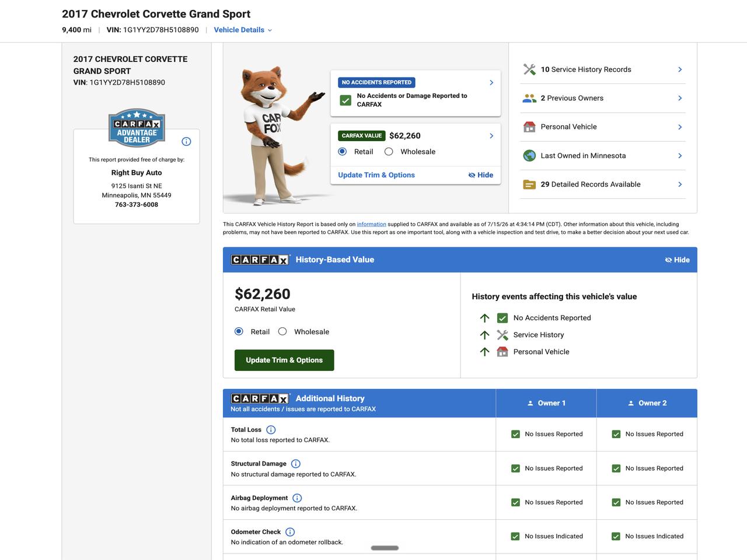Click the green Update Trim & Options button

point(284,360)
